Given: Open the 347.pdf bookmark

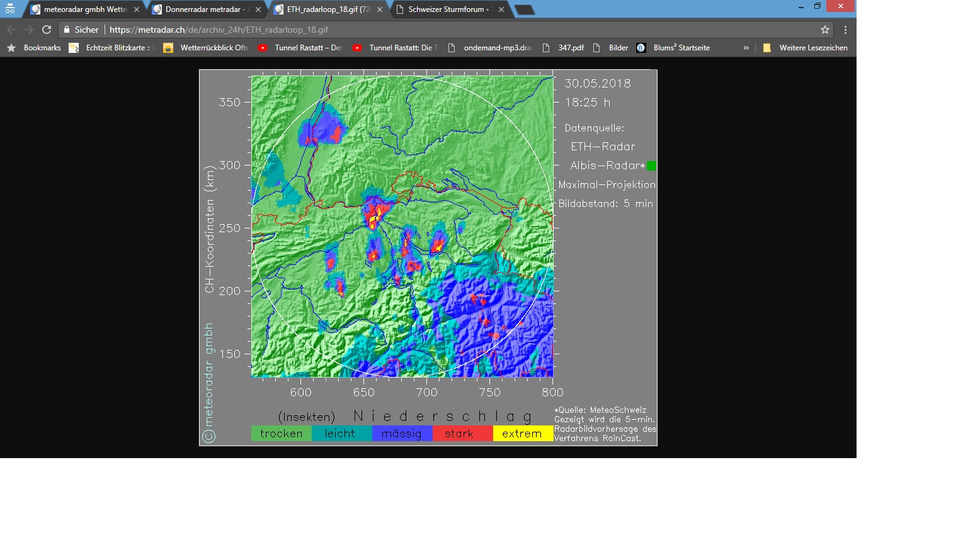Looking at the screenshot, I should coord(563,48).
